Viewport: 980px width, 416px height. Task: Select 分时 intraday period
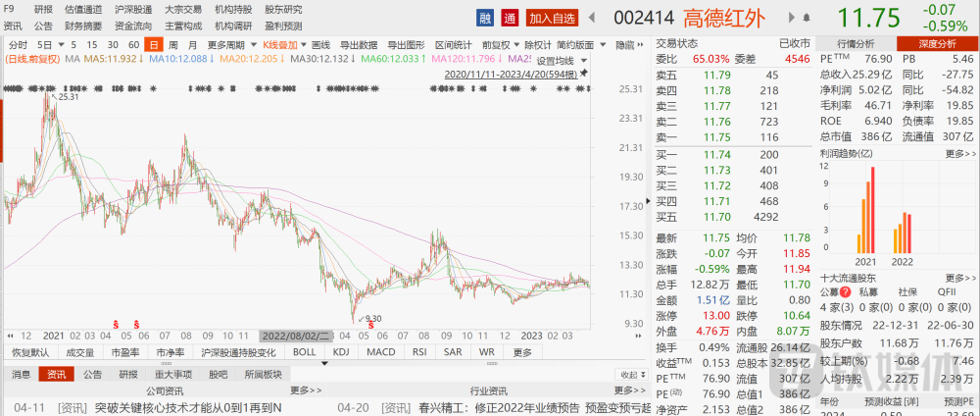(x=18, y=45)
